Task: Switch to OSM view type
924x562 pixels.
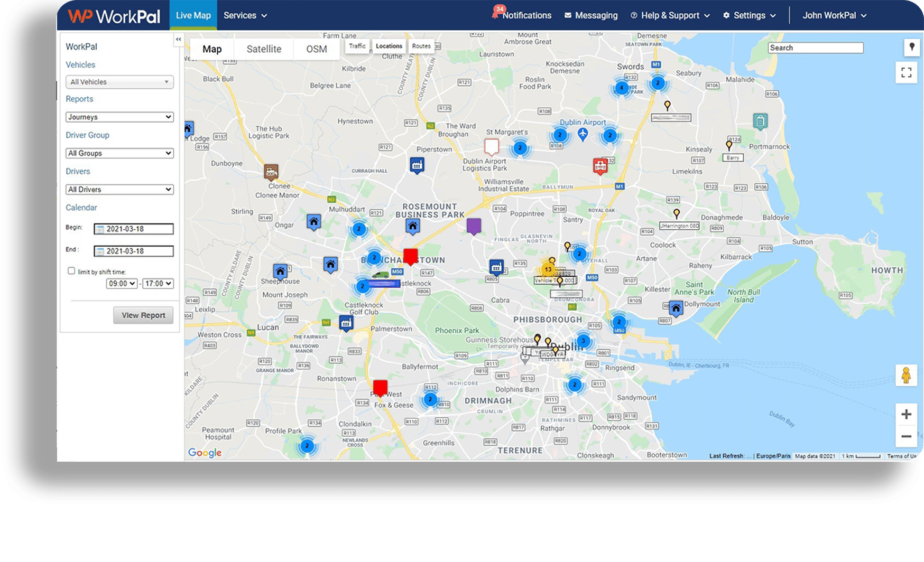Action: pos(317,49)
